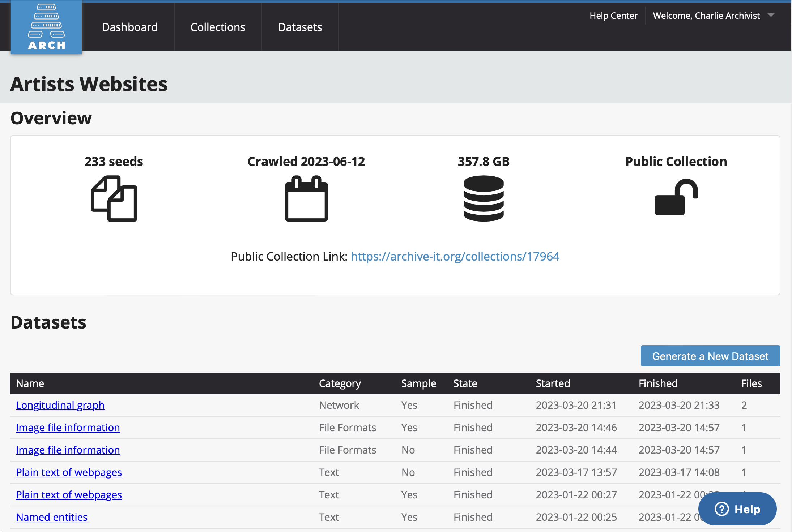Click the seeds documents icon

tap(114, 198)
